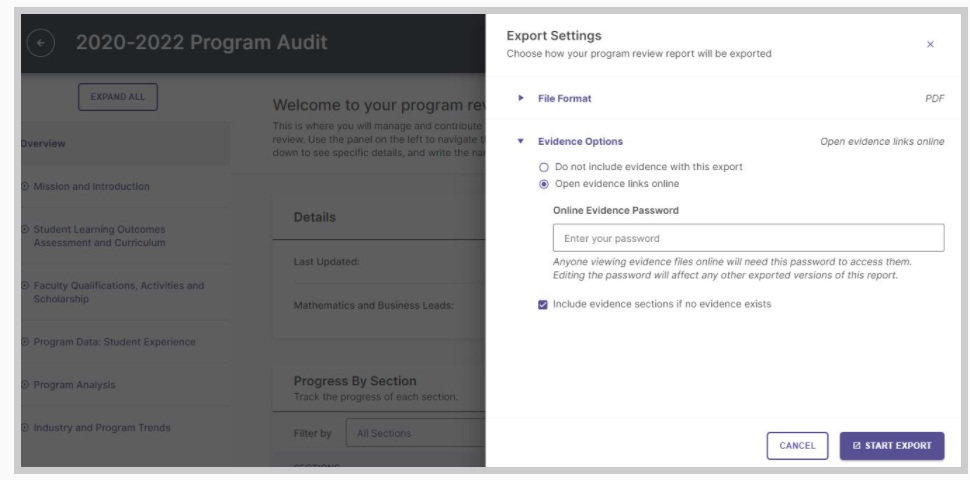Image resolution: width=970 pixels, height=480 pixels.
Task: Open Industry and Program Trends section
Action: (102, 427)
